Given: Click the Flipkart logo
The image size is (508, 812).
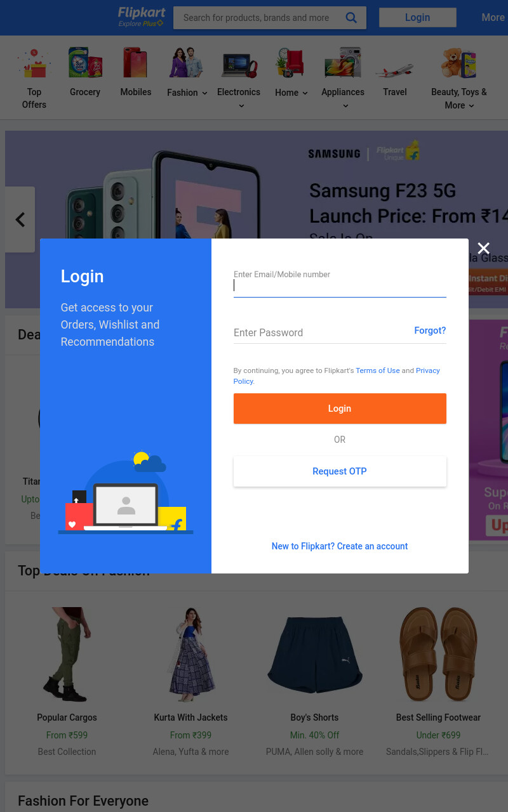Looking at the screenshot, I should tap(141, 17).
